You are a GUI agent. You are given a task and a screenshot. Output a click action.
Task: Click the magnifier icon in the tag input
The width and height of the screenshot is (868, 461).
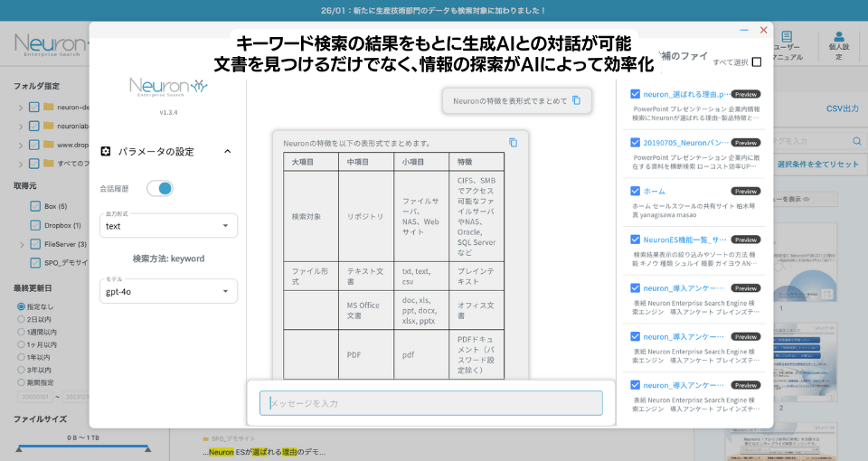[x=856, y=141]
